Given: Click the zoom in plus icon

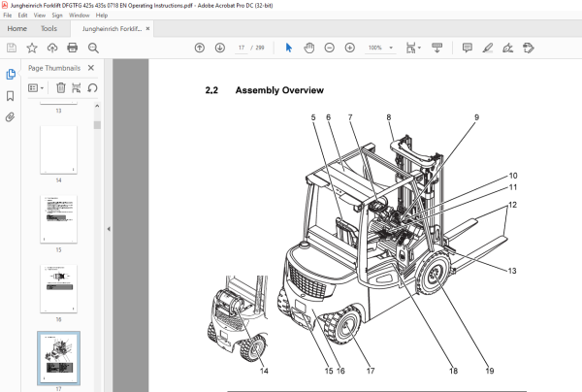Looking at the screenshot, I should point(350,48).
